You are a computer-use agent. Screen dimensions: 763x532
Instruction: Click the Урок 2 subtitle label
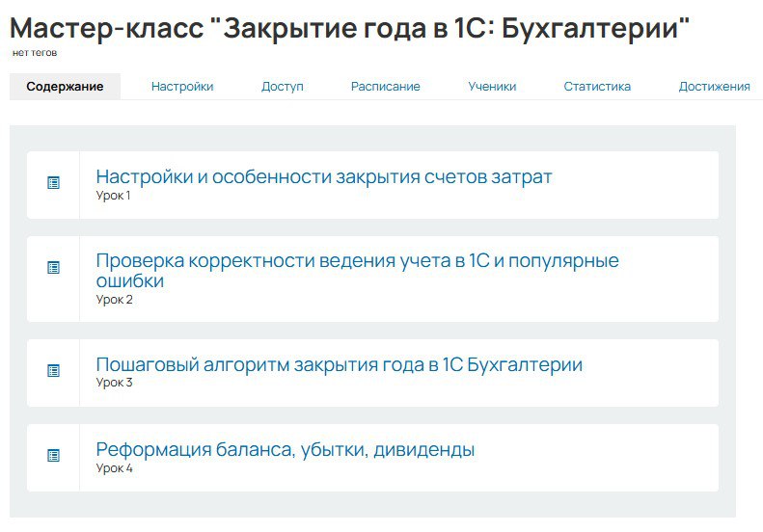coord(114,300)
